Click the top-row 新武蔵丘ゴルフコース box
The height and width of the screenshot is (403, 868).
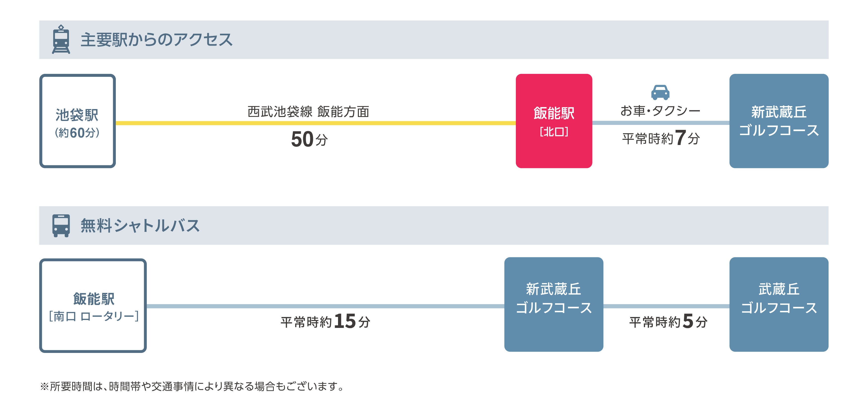click(779, 121)
